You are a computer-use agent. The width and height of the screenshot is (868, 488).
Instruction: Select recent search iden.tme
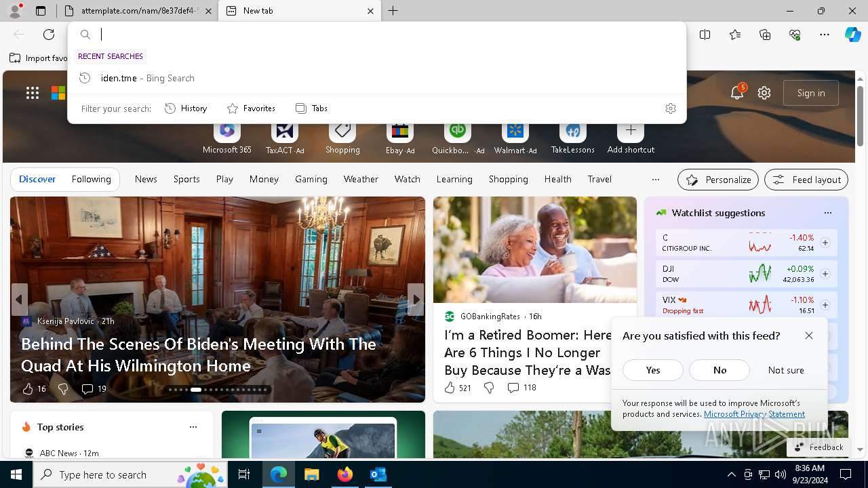(x=376, y=78)
